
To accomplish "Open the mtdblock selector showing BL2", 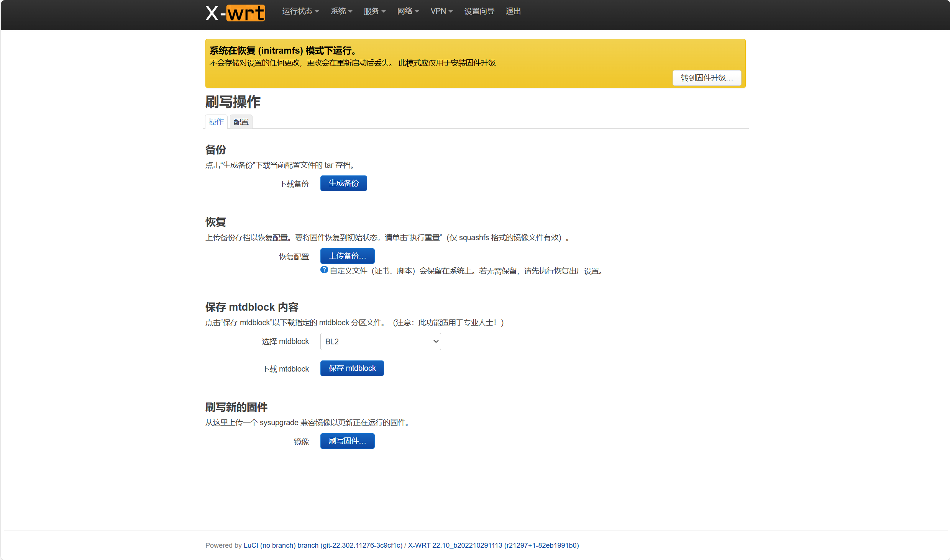I will pos(380,341).
